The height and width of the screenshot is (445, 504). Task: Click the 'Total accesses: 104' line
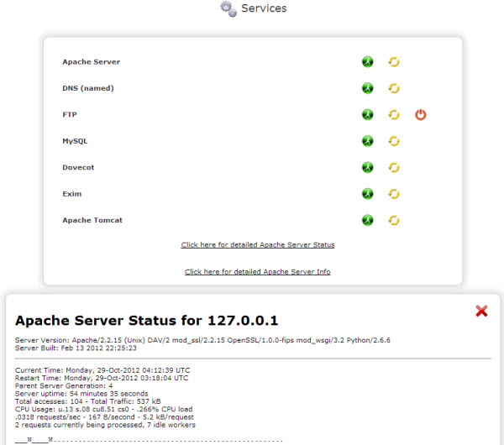tap(87, 401)
